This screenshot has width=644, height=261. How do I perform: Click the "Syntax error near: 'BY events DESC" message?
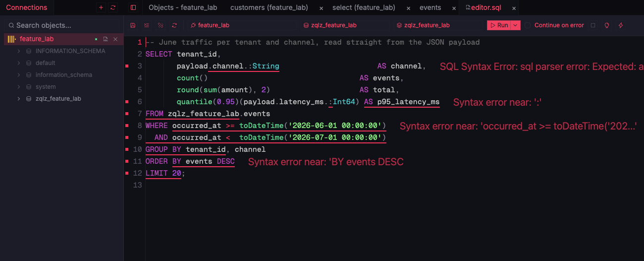[x=326, y=162]
